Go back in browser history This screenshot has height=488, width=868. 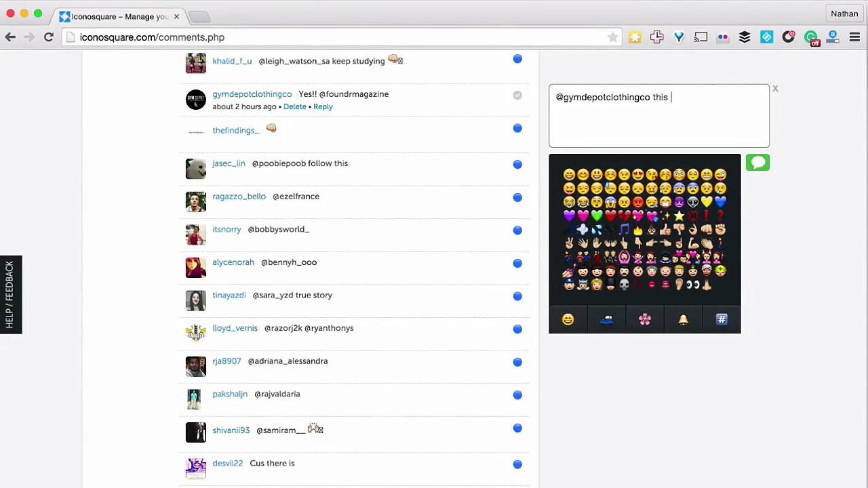click(10, 37)
